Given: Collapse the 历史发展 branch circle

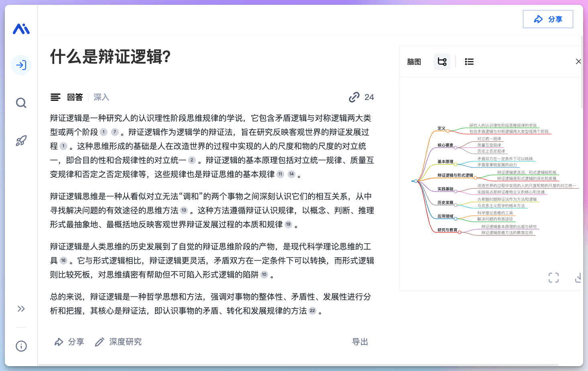Looking at the screenshot, I should (x=456, y=205).
